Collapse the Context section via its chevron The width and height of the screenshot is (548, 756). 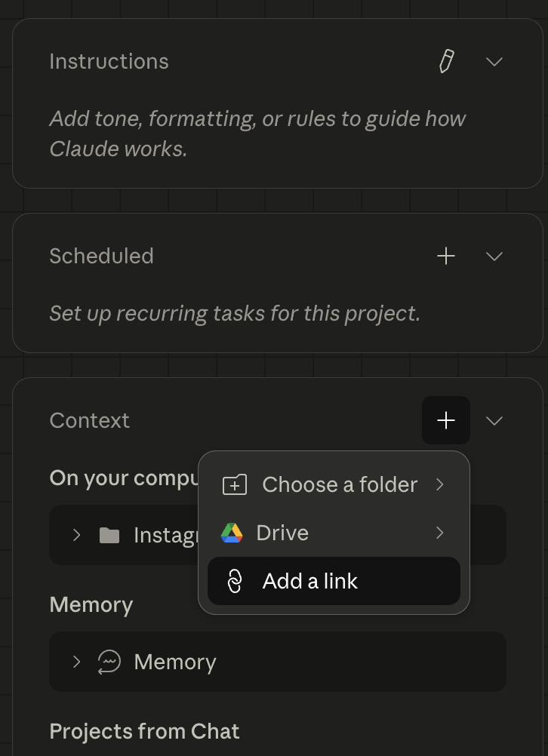(494, 420)
